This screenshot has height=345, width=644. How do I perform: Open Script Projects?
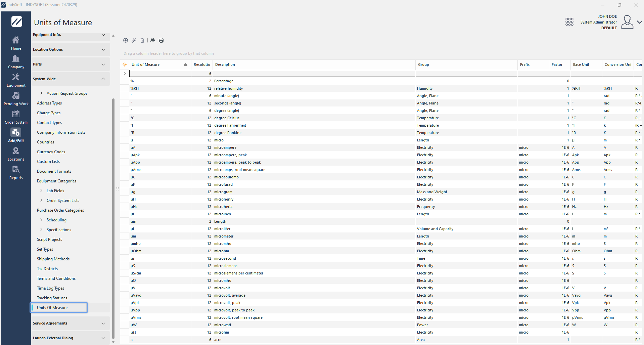(49, 240)
